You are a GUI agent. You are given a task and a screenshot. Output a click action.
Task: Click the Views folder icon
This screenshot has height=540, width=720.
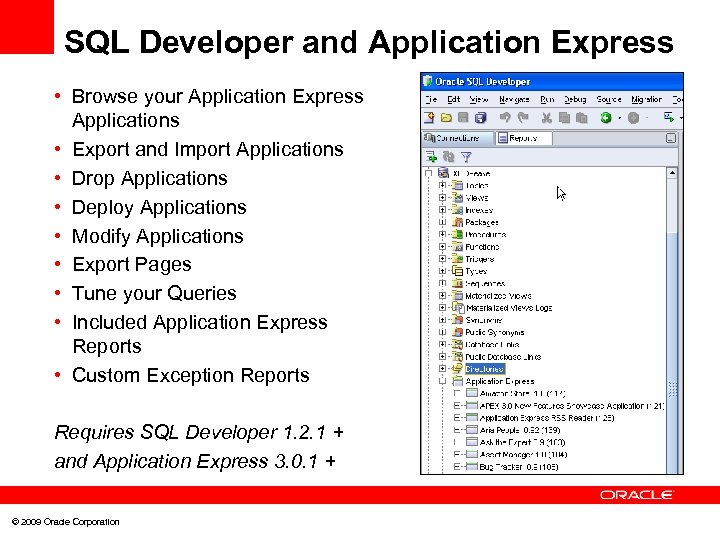(457, 197)
